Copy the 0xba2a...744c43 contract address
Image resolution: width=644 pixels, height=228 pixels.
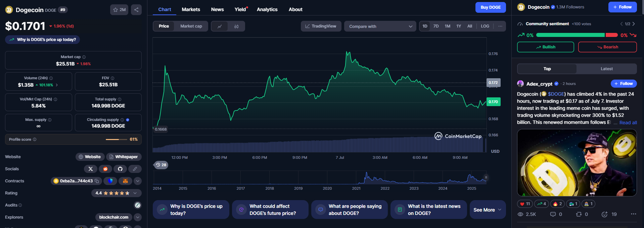97,181
